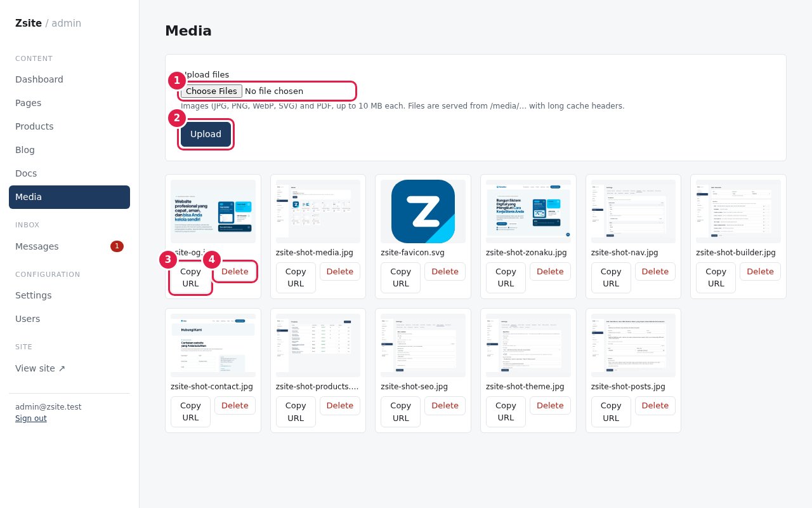
Task: Select the Media sidebar item
Action: [x=69, y=197]
